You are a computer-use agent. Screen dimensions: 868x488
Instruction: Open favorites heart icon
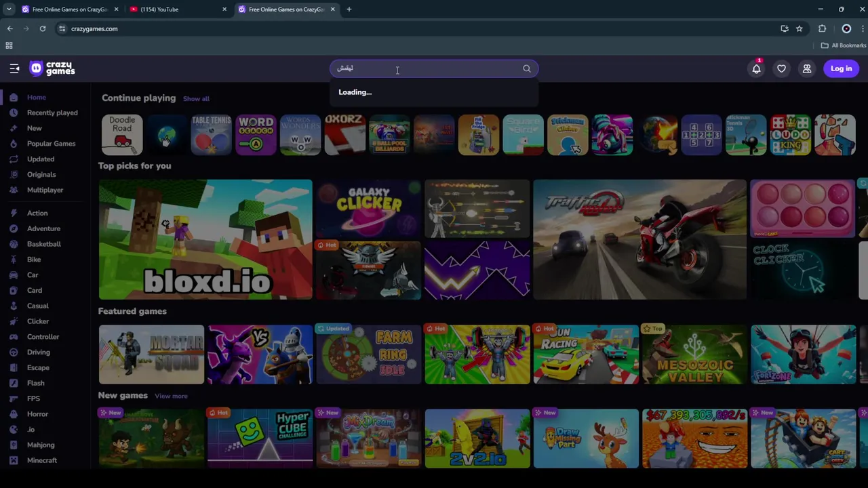pyautogui.click(x=781, y=68)
